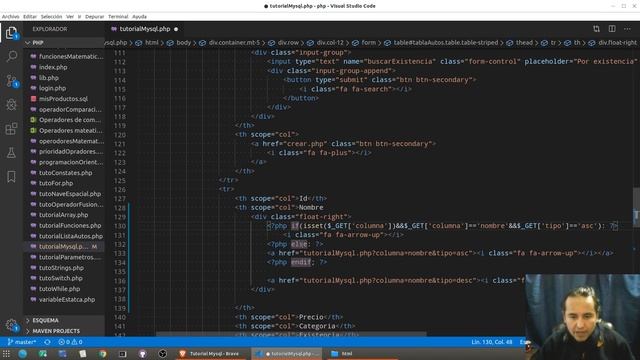The height and width of the screenshot is (360, 640).
Task: Open the Bookmarks view
Action: 11,177
